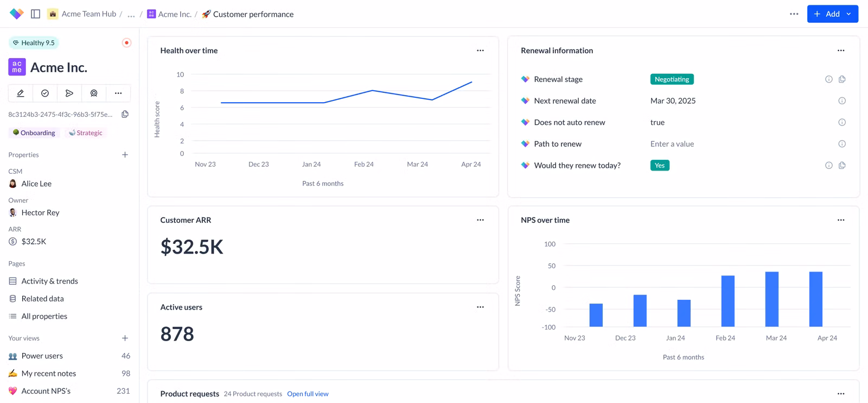868x403 pixels.
Task: Click the Acme Team Hub breadcrumb
Action: click(88, 14)
